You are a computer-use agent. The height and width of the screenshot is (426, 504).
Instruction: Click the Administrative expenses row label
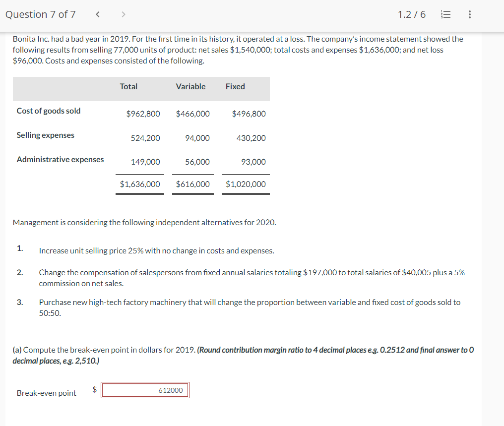tap(60, 160)
